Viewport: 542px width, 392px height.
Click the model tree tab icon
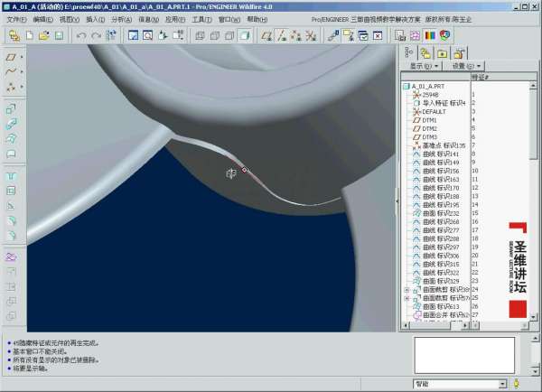coord(409,52)
